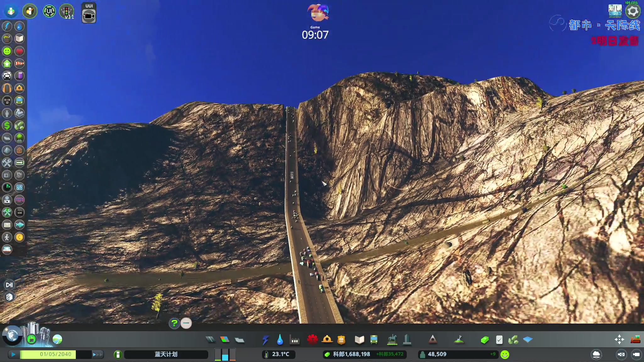Select the Roads build tool
The height and width of the screenshot is (362, 644).
[210, 340]
